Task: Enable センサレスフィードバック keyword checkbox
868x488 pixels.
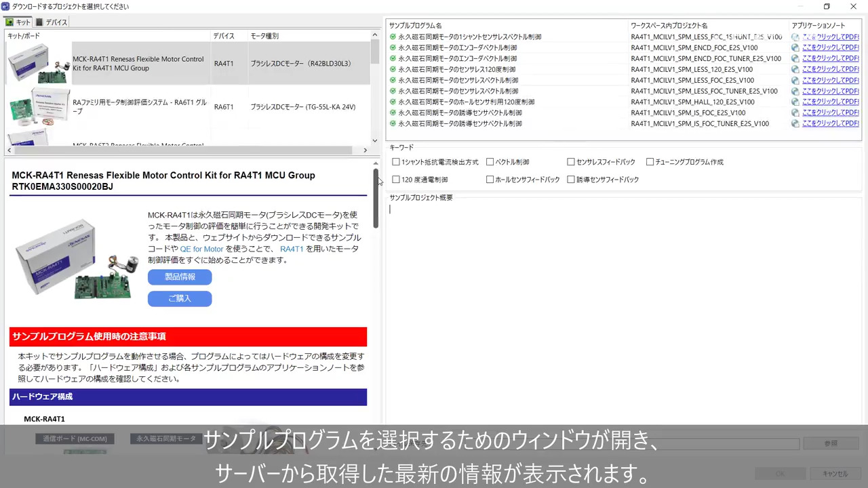Action: tap(571, 162)
